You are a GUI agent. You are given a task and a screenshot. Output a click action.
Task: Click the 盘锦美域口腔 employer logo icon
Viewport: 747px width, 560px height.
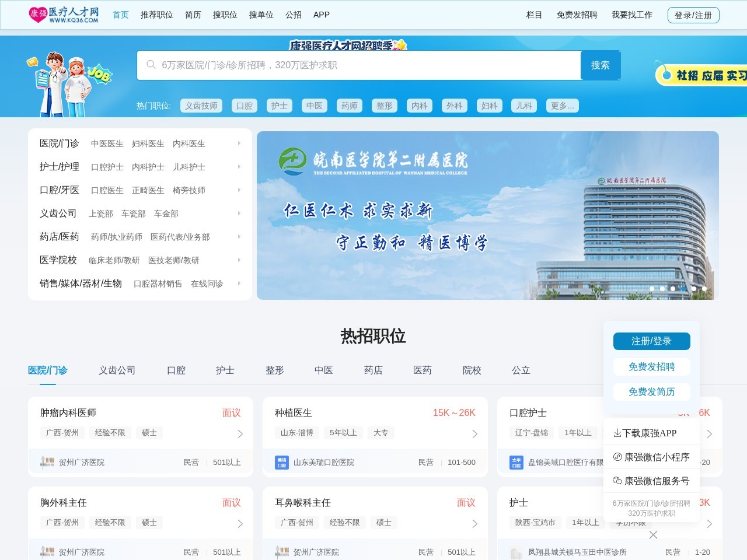coord(516,462)
